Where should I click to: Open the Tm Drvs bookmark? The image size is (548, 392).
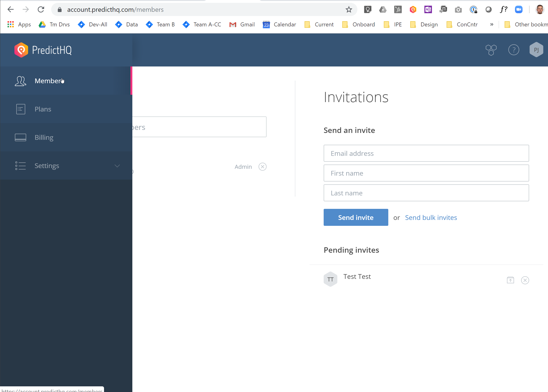point(54,24)
